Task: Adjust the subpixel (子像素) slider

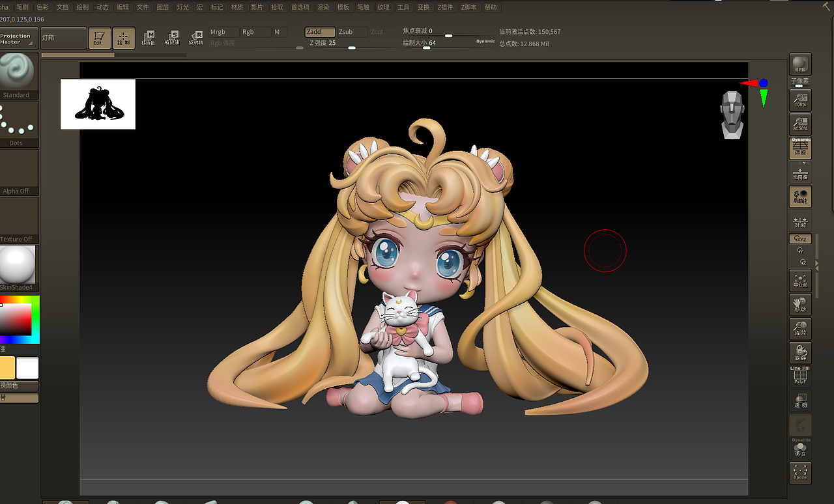Action: (x=800, y=83)
